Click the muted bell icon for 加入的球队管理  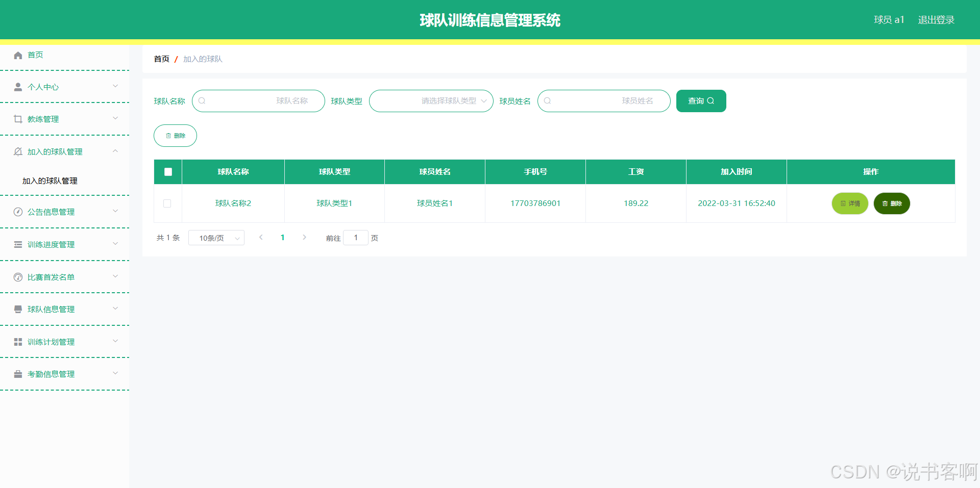18,151
